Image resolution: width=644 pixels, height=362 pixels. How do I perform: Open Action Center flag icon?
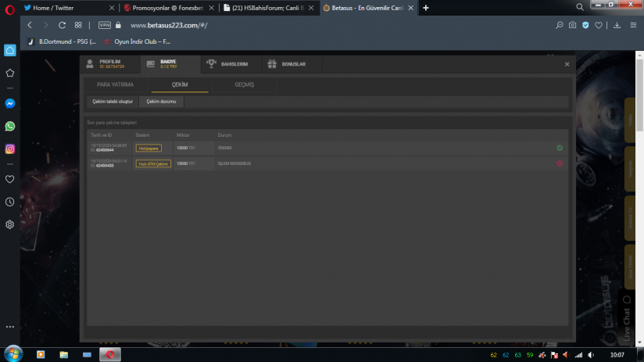pyautogui.click(x=554, y=355)
